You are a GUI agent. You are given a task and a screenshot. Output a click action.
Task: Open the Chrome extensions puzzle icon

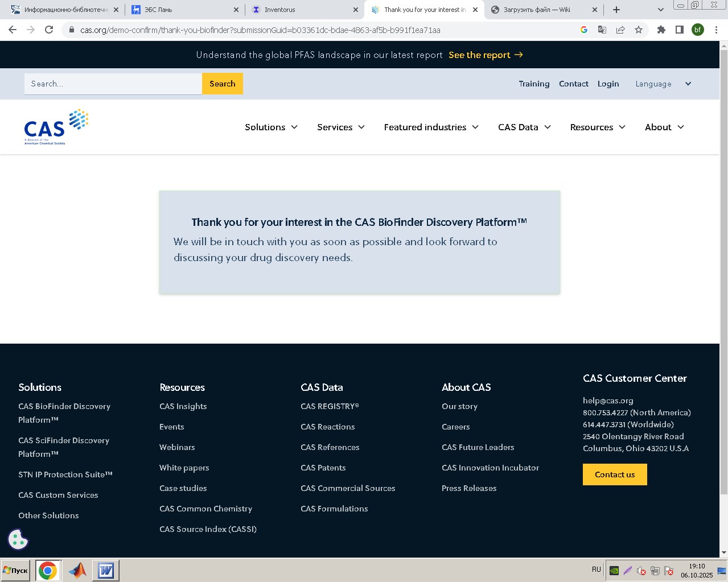[660, 30]
